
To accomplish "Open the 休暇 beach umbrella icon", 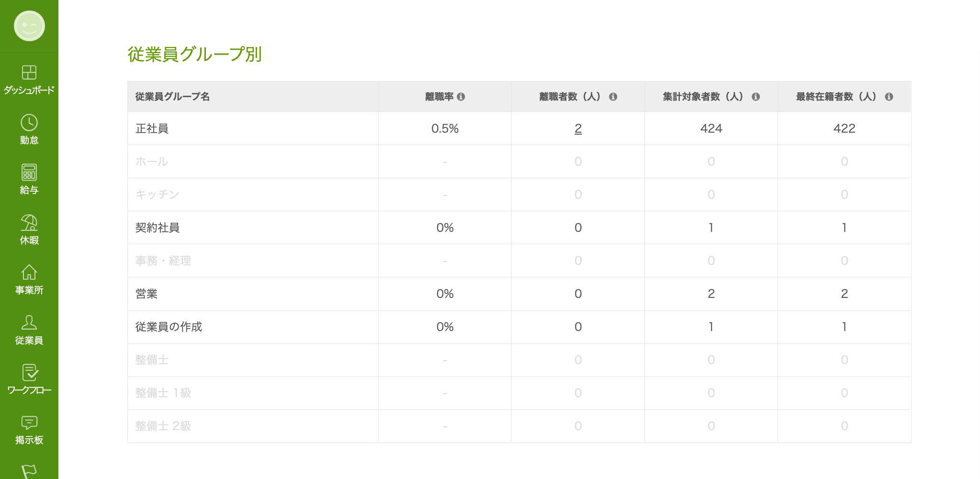I will (x=29, y=223).
